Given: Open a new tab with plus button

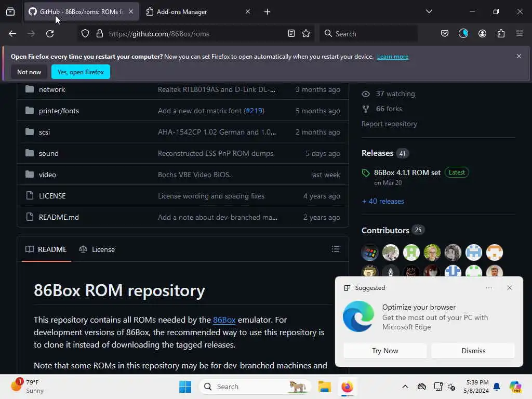Looking at the screenshot, I should click(267, 12).
